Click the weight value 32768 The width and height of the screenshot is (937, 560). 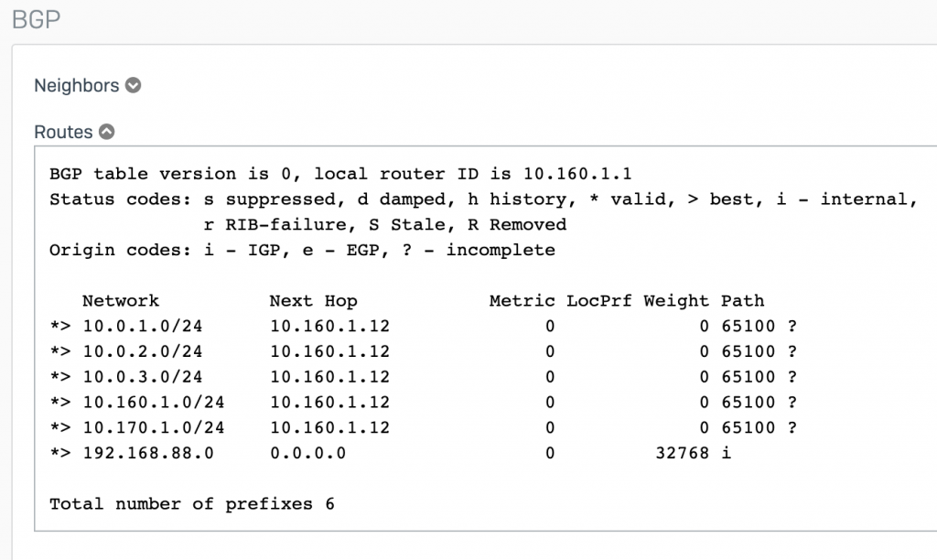[682, 453]
